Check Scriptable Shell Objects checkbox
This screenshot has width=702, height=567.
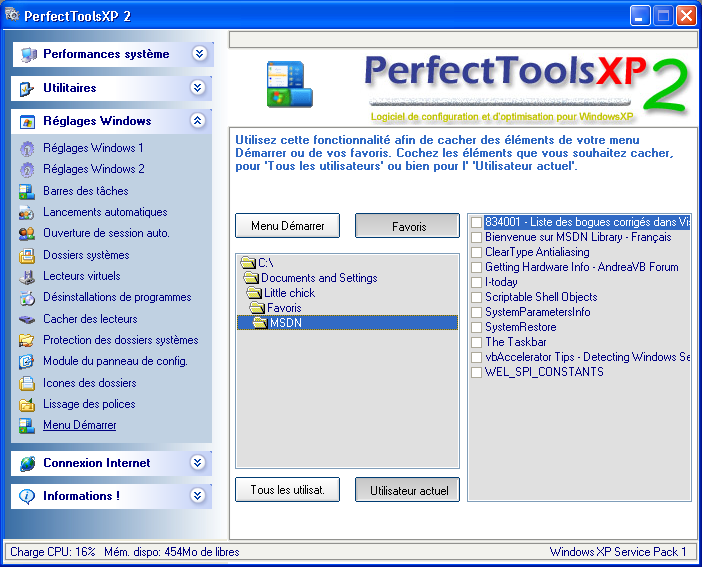[476, 297]
